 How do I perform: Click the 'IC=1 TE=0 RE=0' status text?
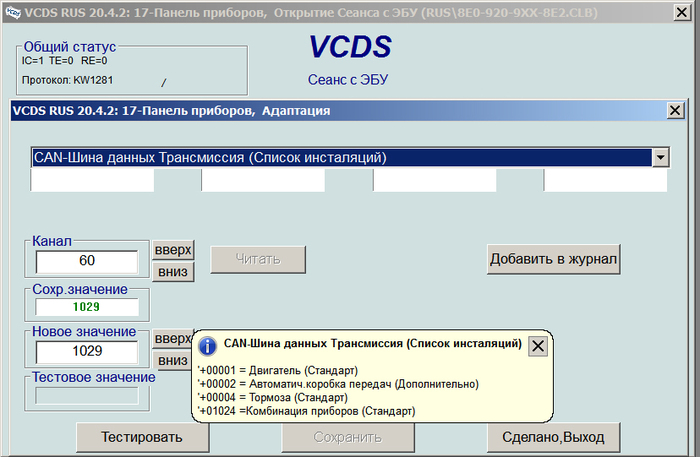point(65,61)
